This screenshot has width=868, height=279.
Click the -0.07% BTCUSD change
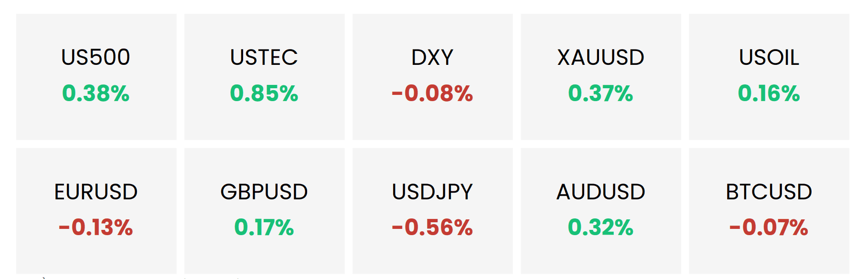click(x=769, y=227)
